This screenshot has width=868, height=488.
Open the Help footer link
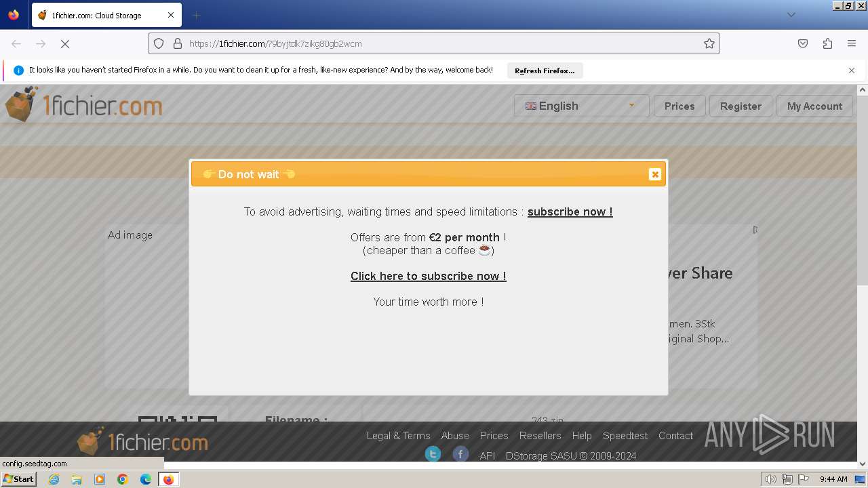coord(582,436)
